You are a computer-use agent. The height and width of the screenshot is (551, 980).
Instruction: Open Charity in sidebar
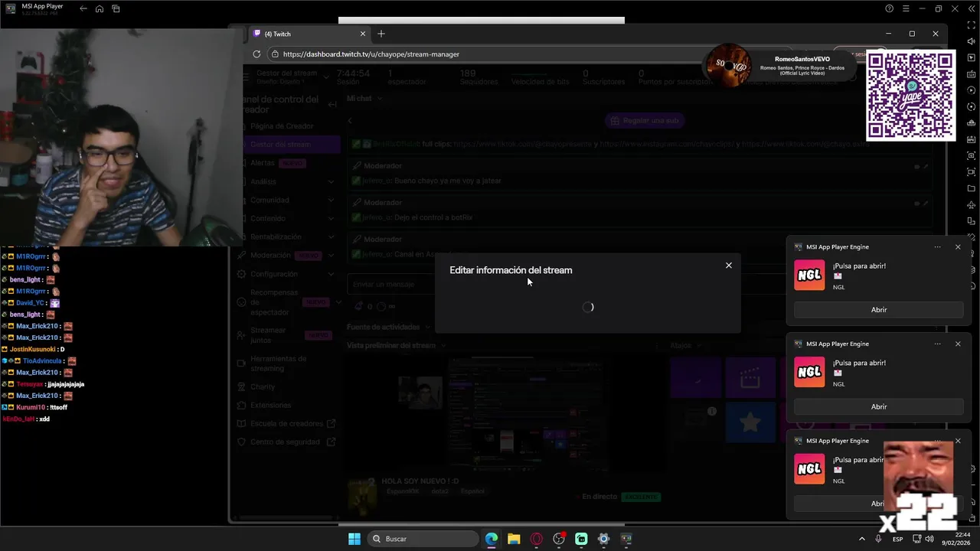[x=263, y=386]
